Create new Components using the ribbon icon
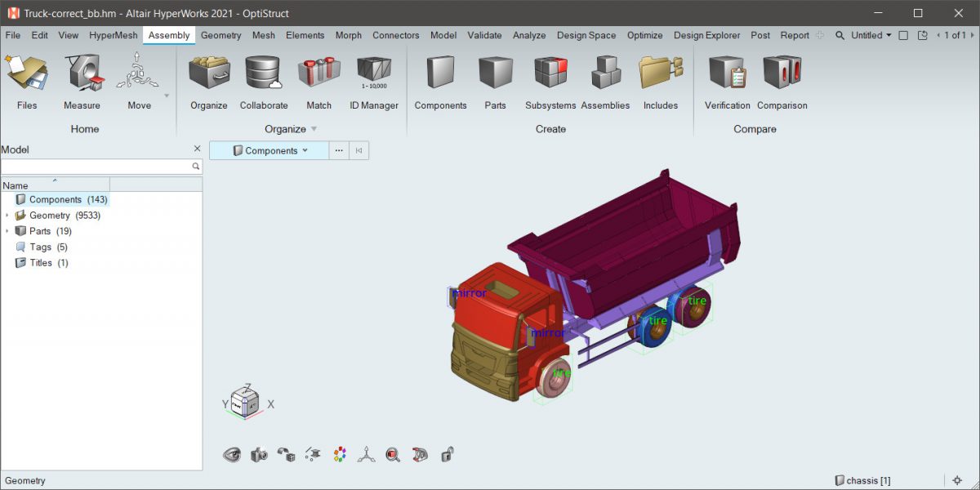Viewport: 980px width, 490px height. [x=439, y=78]
